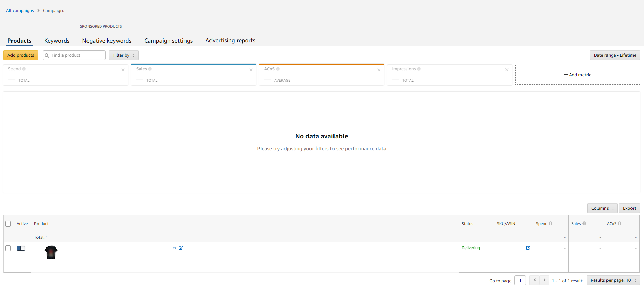
Task: Open SKU/ASIN external link icon
Action: click(x=528, y=248)
